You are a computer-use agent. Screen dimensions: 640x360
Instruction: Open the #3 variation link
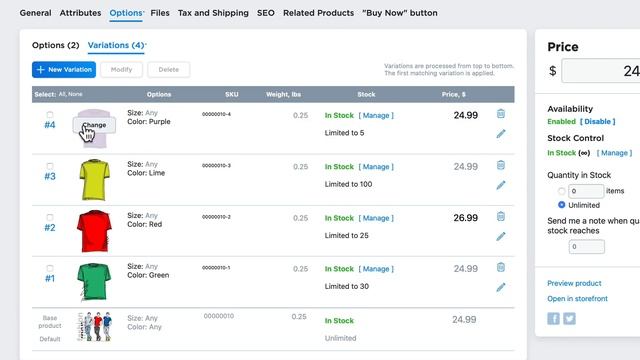point(50,176)
